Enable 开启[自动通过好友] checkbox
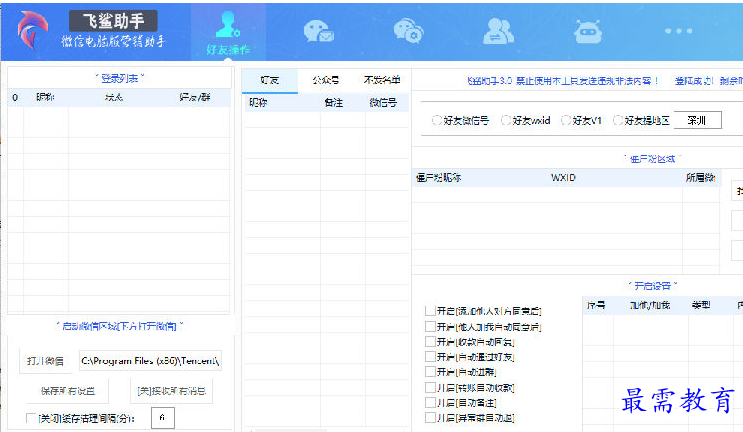The height and width of the screenshot is (432, 743). [x=430, y=357]
